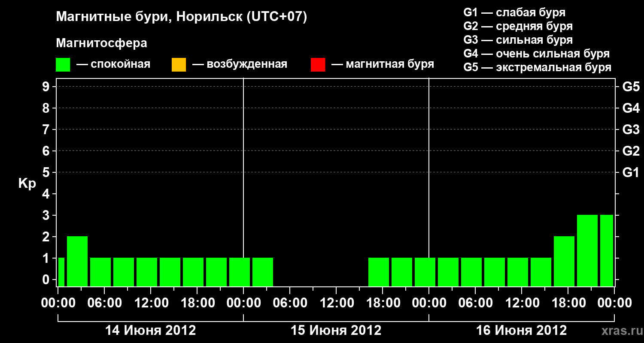Click the green 'спокойная' legend swatch
This screenshot has height=343, width=644.
[63, 65]
